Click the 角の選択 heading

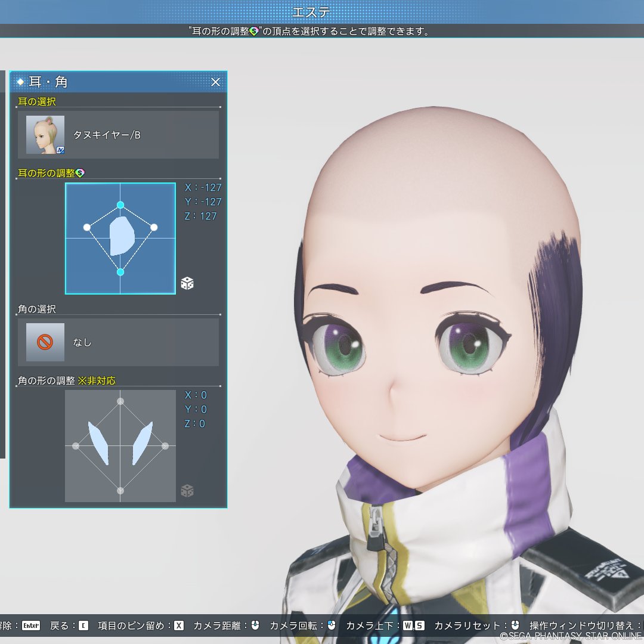(37, 309)
